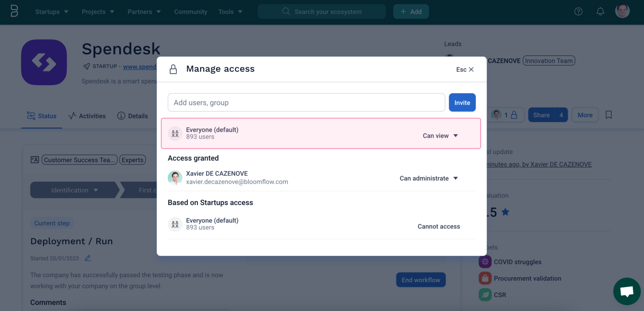The image size is (644, 311).
Task: Open the chat support bubble
Action: [627, 291]
